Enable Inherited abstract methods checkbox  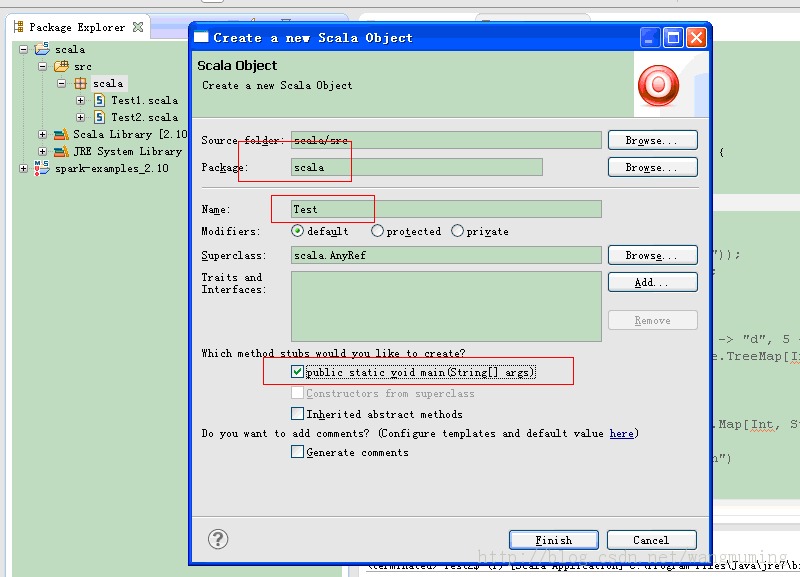point(297,413)
